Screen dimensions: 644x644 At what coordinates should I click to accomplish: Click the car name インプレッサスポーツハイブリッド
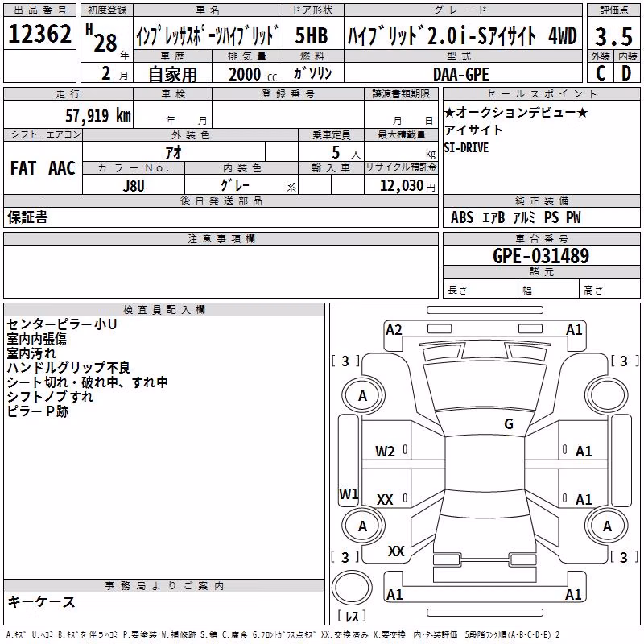208,35
